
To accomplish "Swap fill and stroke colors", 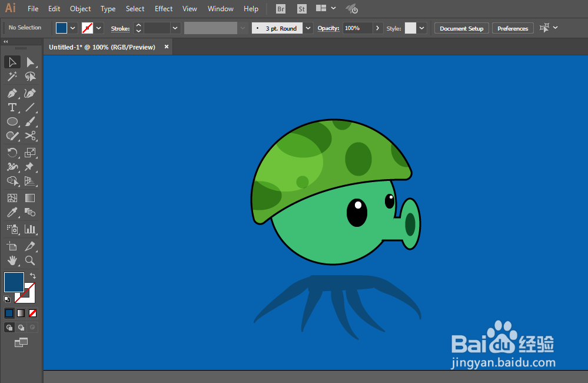I will pyautogui.click(x=32, y=276).
